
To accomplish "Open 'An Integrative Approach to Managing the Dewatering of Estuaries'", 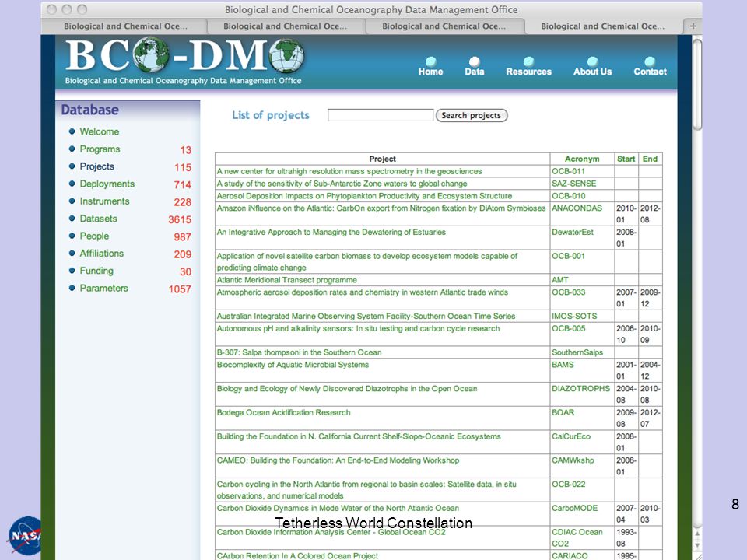I will (x=331, y=233).
